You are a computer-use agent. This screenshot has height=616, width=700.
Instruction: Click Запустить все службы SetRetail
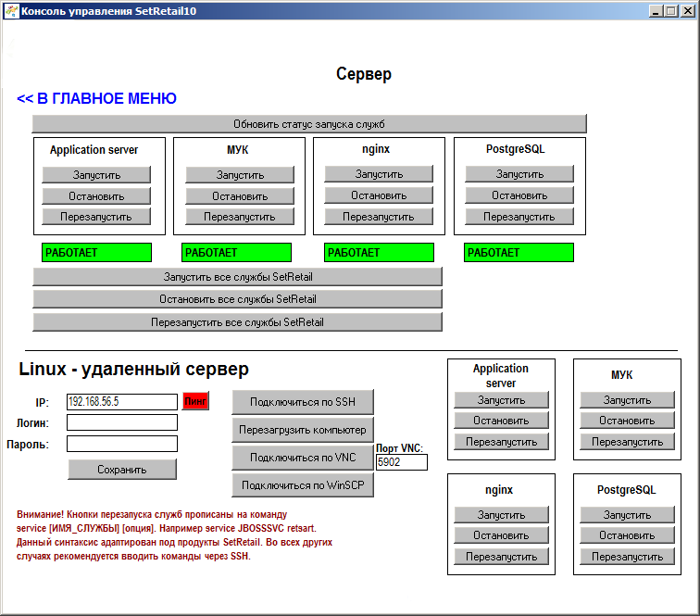coord(237,277)
